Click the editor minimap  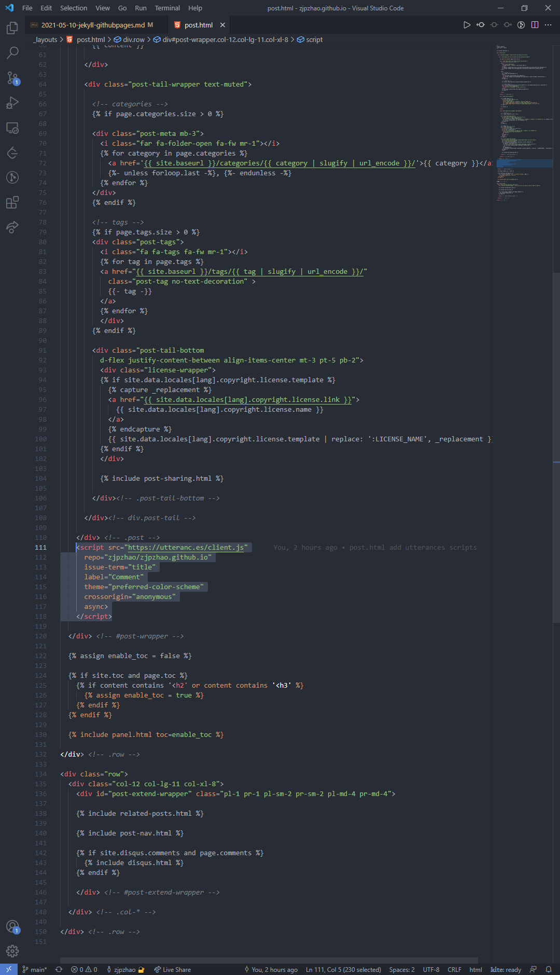coord(523,123)
